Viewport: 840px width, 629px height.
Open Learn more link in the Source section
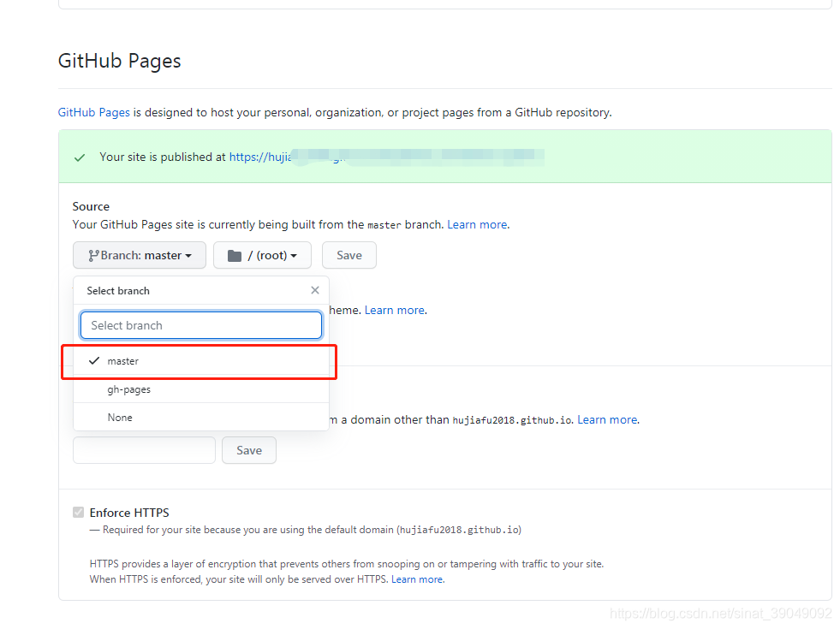tap(477, 225)
